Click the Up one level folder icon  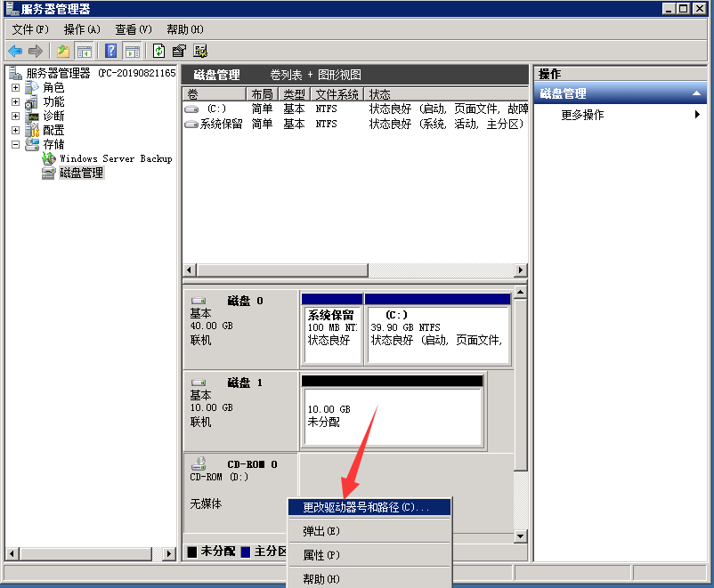[63, 51]
